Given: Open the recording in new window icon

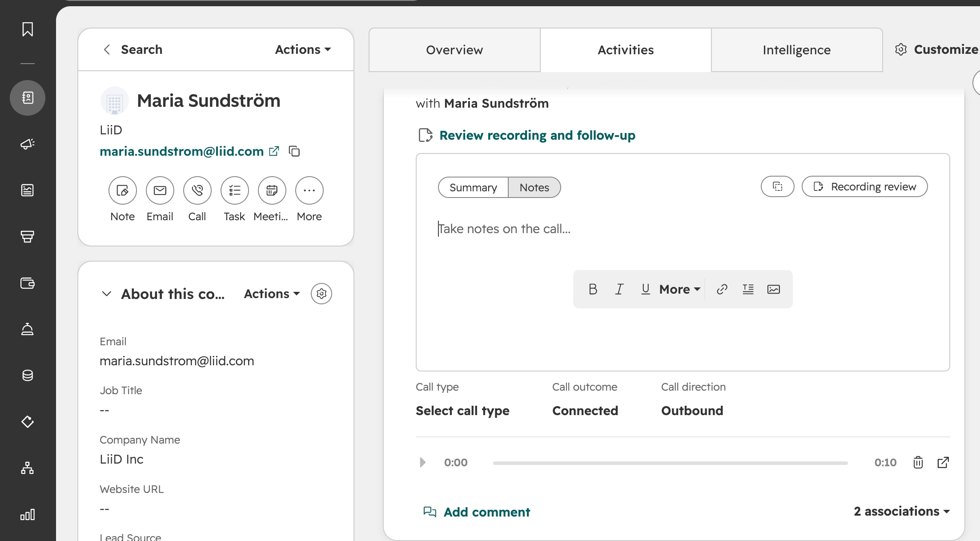Looking at the screenshot, I should point(943,463).
